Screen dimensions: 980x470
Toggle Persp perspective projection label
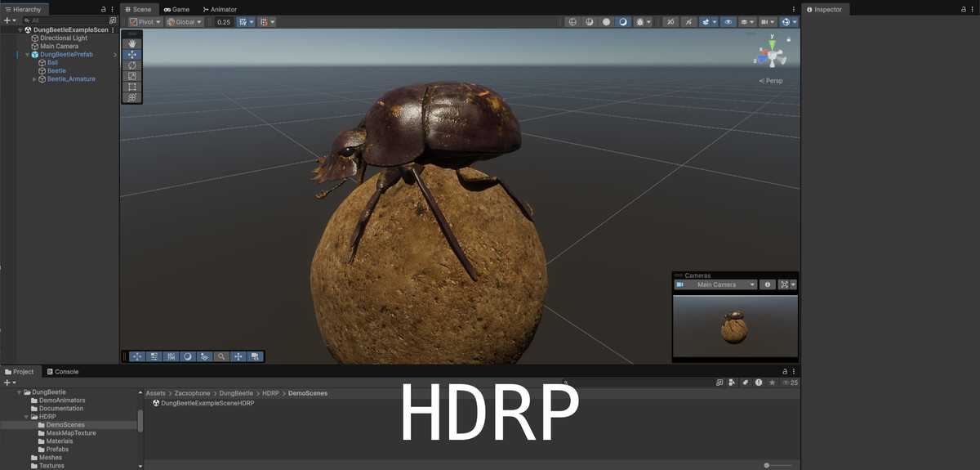pyautogui.click(x=771, y=81)
